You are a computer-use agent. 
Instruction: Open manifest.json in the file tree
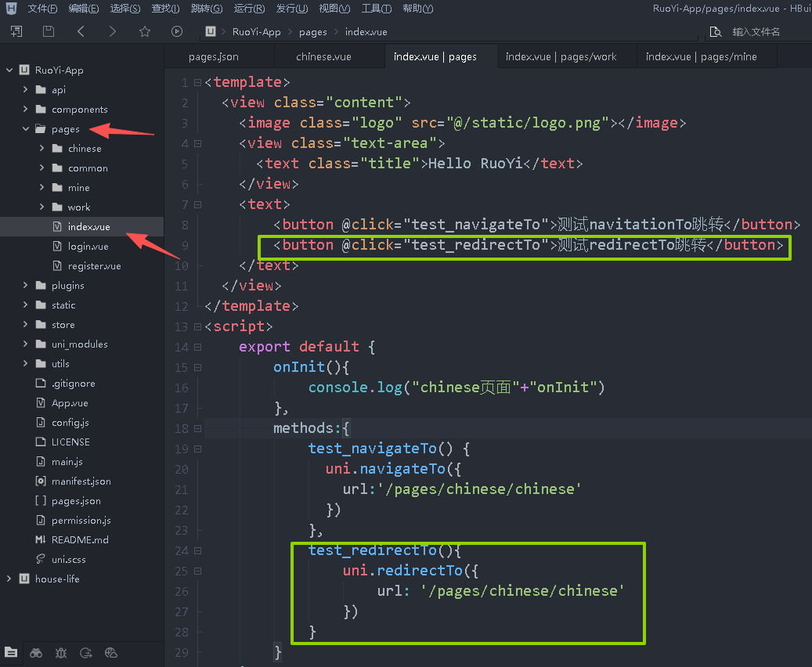point(81,481)
